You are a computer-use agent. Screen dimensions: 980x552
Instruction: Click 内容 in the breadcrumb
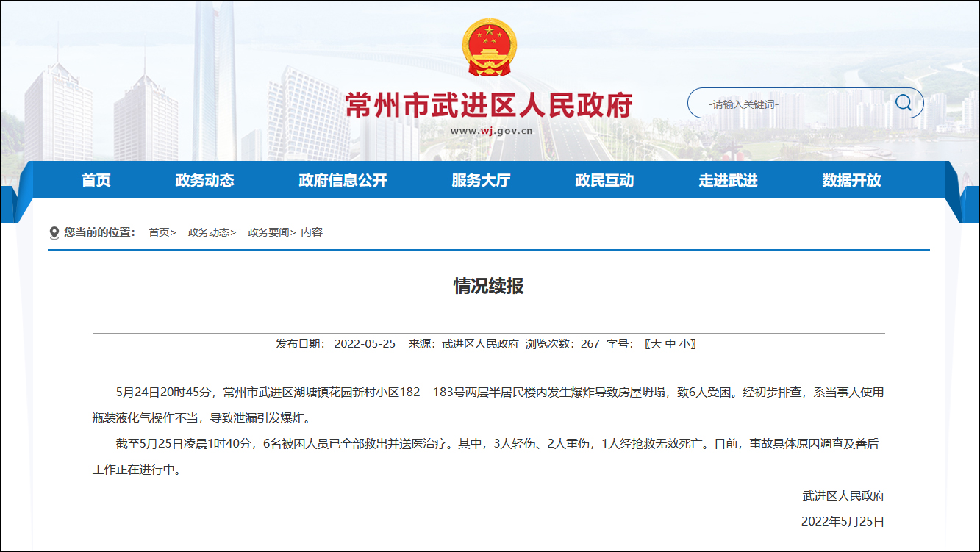[x=312, y=232]
